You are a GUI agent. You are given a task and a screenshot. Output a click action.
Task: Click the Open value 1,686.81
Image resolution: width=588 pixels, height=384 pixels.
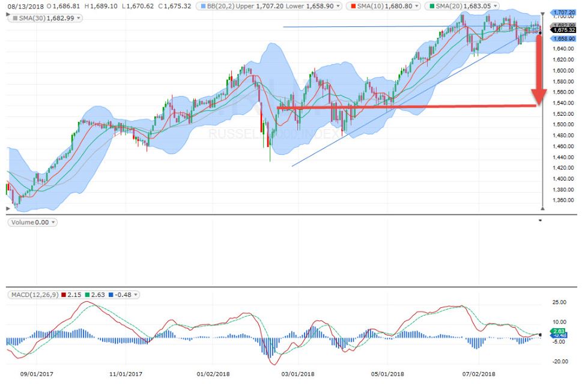tap(67, 7)
